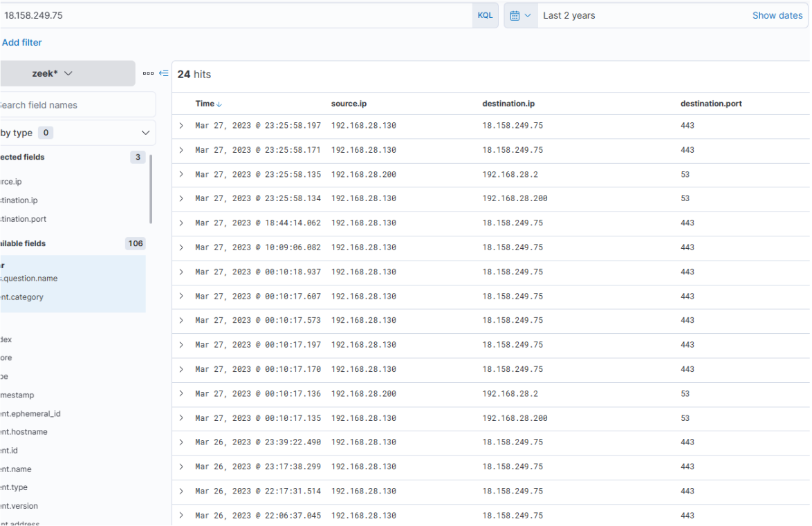Viewport: 812px width, 526px height.
Task: Expand the first 23:25:58.197 log row
Action: [182, 126]
